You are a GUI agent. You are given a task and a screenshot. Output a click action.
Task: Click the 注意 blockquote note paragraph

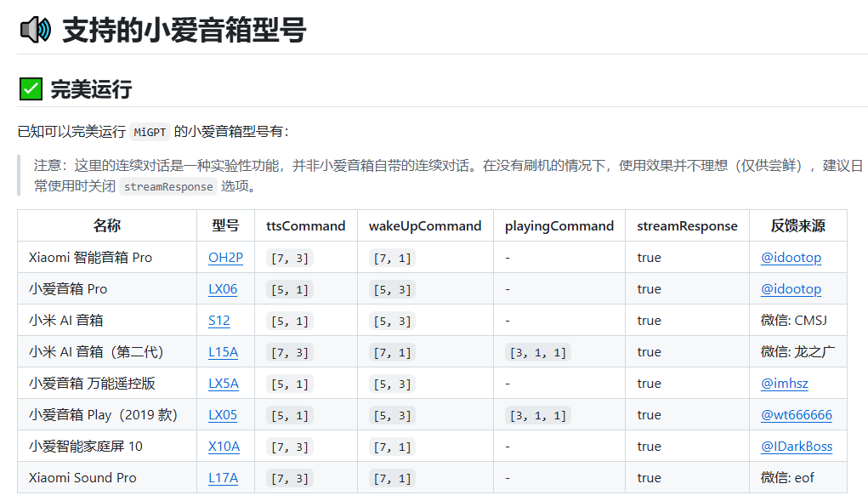click(448, 175)
